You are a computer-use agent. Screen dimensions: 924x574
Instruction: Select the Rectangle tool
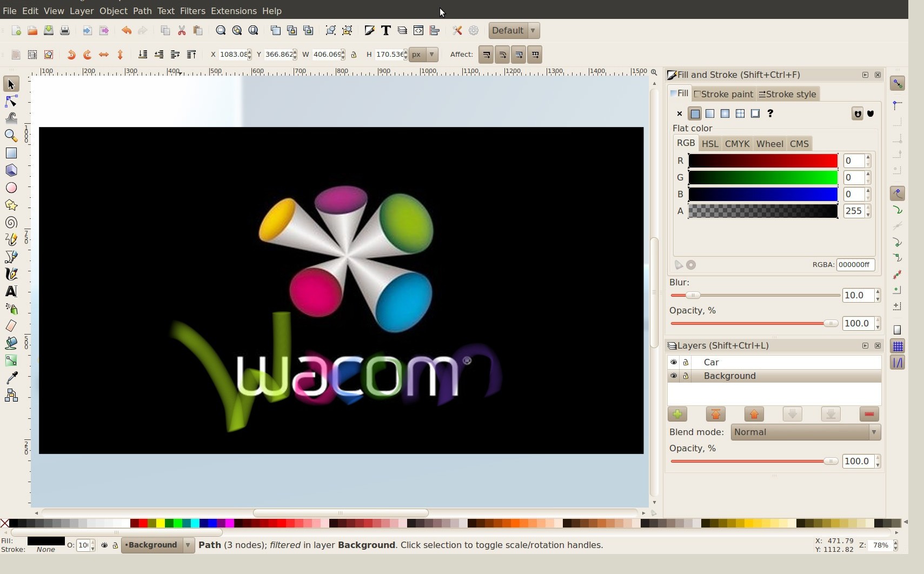[11, 153]
